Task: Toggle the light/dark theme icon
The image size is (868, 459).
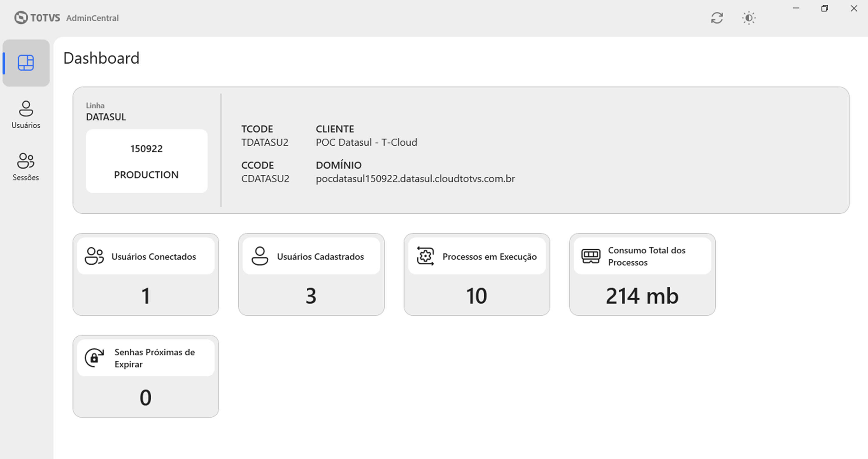Action: pos(749,18)
